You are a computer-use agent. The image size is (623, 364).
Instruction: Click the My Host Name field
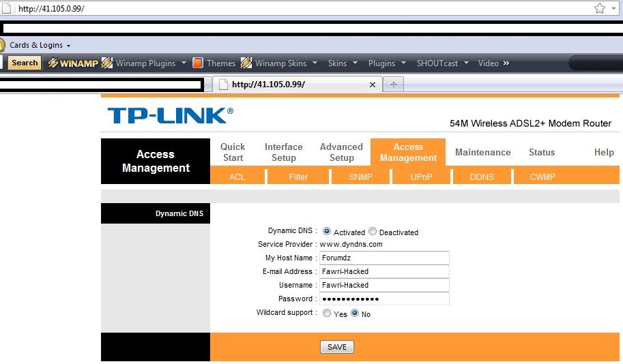point(384,258)
